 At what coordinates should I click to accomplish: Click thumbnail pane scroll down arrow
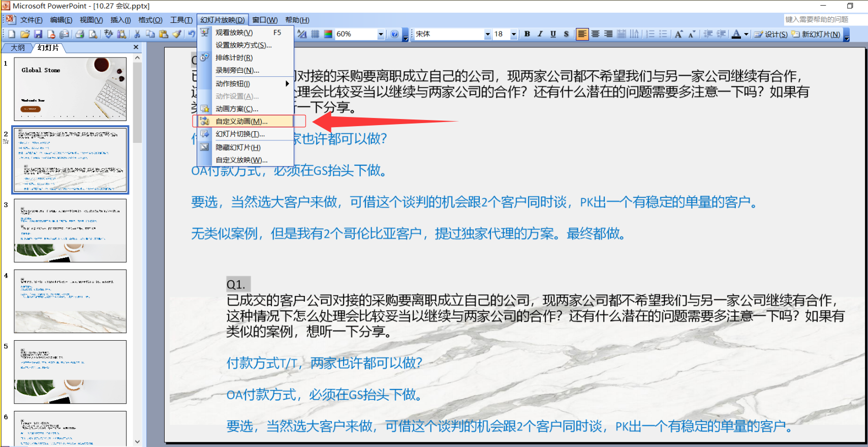pos(137,441)
